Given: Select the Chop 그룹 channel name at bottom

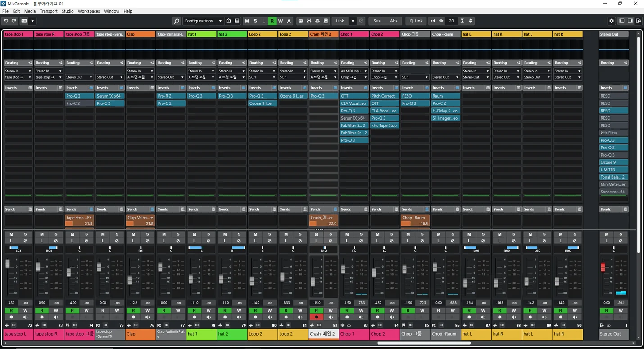Looking at the screenshot, I should pos(415,334).
